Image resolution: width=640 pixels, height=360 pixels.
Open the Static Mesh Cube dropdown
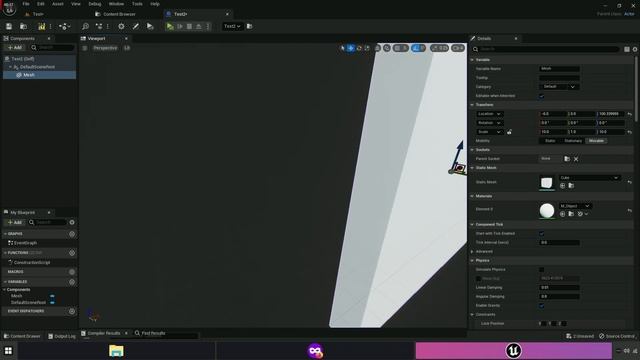[589, 178]
